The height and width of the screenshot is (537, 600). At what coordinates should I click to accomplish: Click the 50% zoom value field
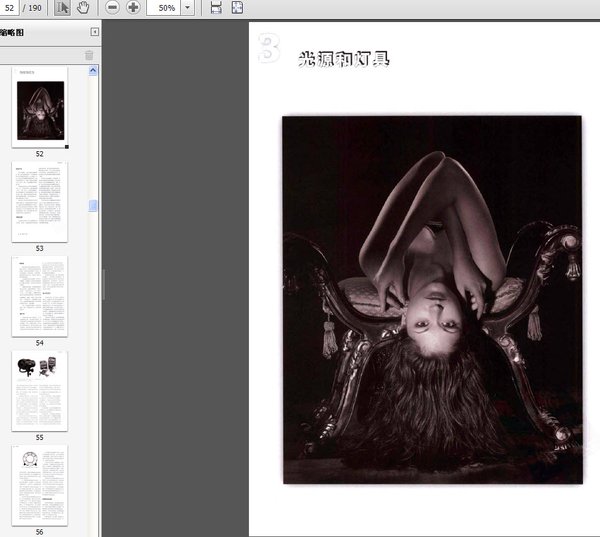pyautogui.click(x=163, y=8)
